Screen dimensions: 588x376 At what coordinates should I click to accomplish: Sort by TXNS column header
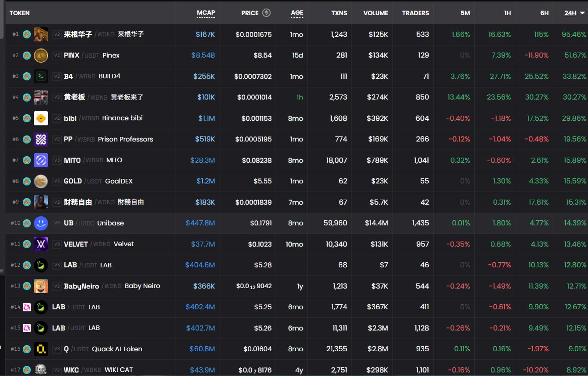[339, 13]
